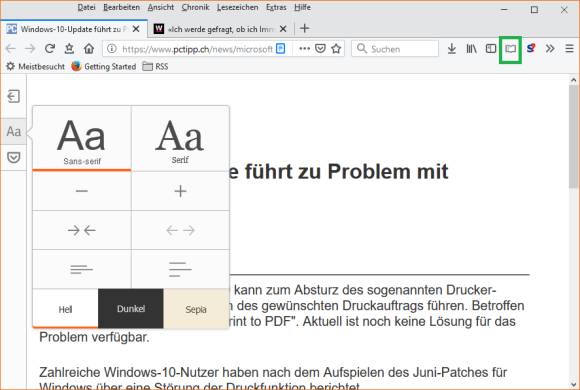Decrease line height with tight lines icon

click(82, 269)
